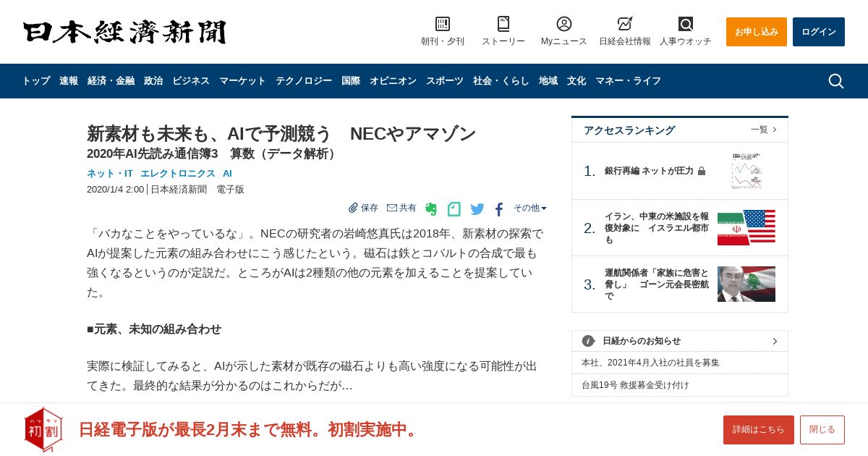The height and width of the screenshot is (456, 868).
Task: Open the 人事ウオッチ magnifier icon
Action: 686,24
